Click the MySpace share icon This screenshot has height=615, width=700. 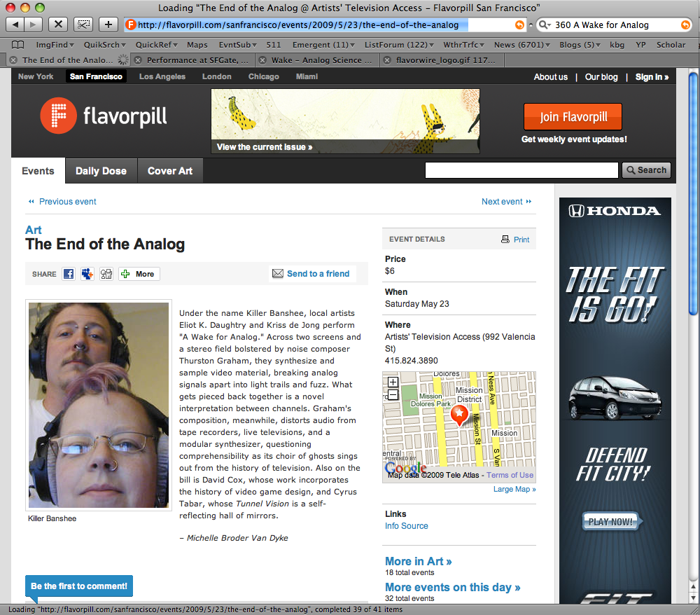[87, 274]
